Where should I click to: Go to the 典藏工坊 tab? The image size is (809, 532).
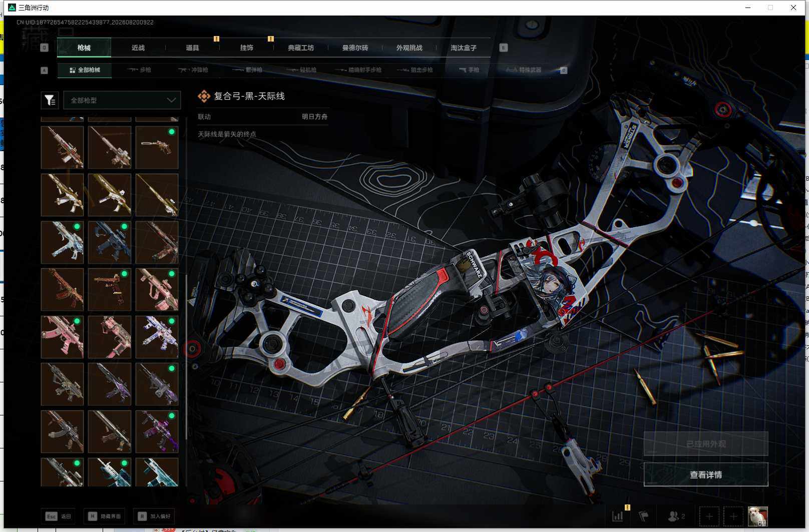(301, 48)
